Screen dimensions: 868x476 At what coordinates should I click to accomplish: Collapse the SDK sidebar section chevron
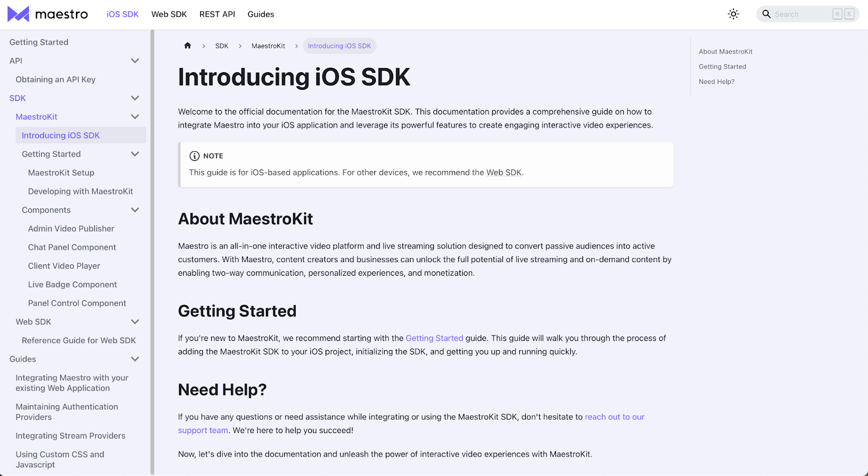tap(135, 98)
